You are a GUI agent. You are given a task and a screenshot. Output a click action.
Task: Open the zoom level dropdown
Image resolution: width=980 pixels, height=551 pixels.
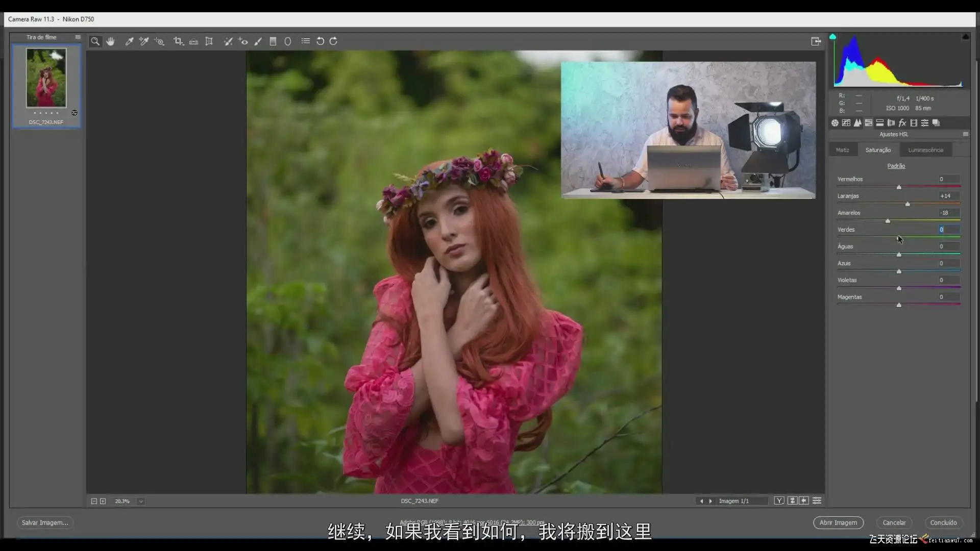(141, 502)
